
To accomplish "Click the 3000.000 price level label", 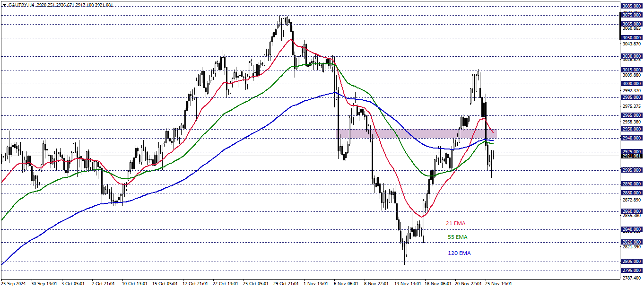I will click(x=632, y=84).
